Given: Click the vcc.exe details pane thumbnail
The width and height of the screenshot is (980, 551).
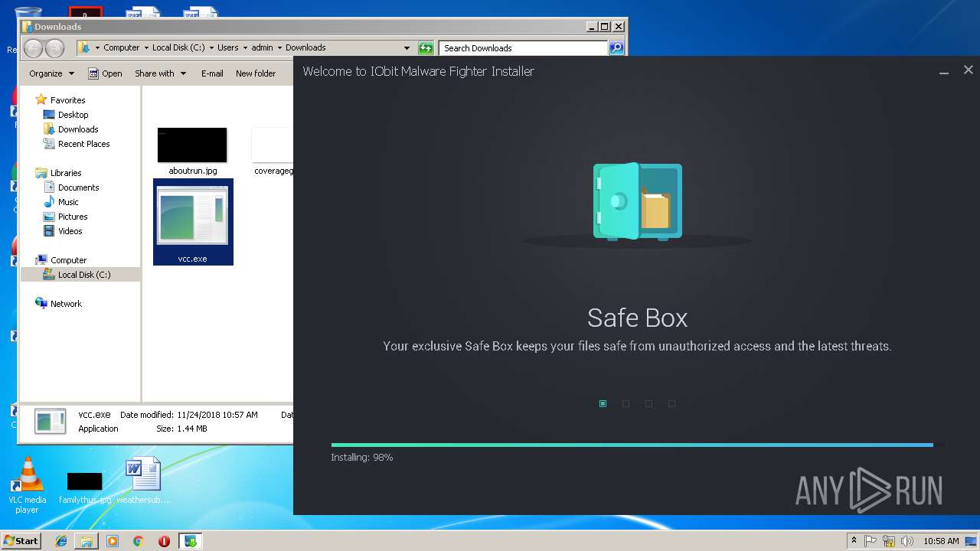Looking at the screenshot, I should coord(51,421).
